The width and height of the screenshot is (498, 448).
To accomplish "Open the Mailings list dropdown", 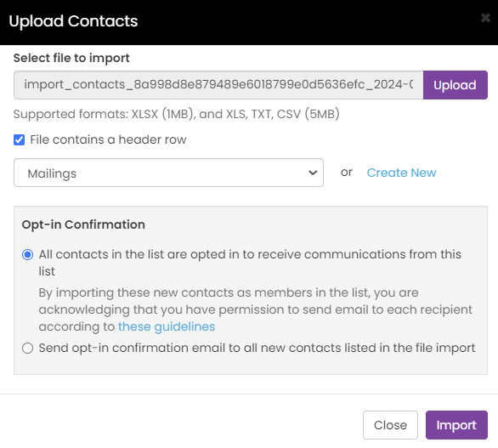I will [168, 173].
